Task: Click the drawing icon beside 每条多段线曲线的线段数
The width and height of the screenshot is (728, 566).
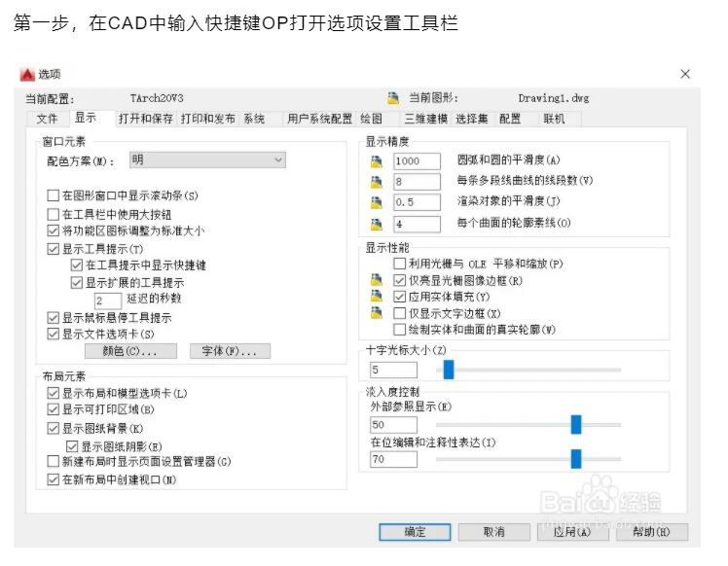Action: (377, 182)
